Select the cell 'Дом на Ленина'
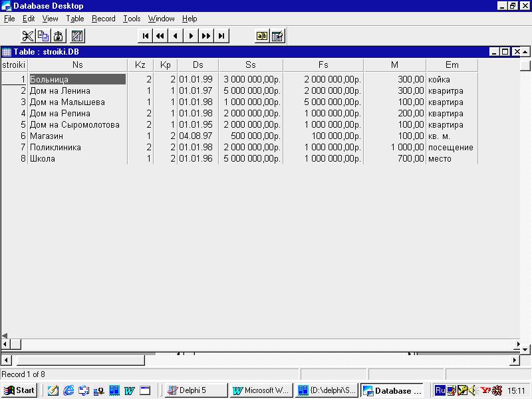Screen dimensions: 532x399 (x=77, y=91)
